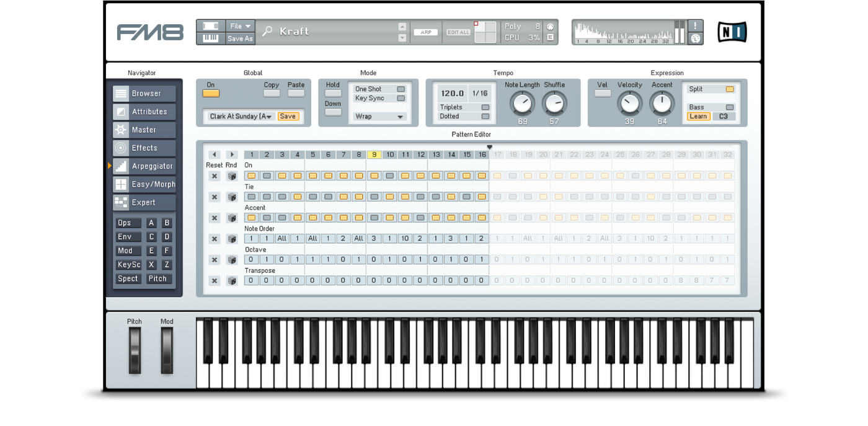Open the NI logo in the corner
Screen dimensions: 868x426
pyautogui.click(x=732, y=32)
